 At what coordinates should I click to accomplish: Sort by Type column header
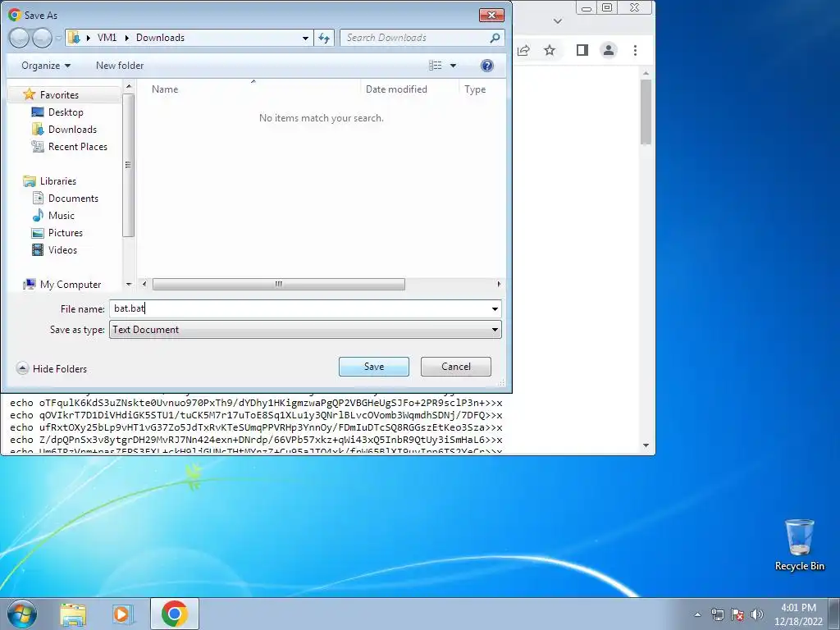(x=482, y=89)
